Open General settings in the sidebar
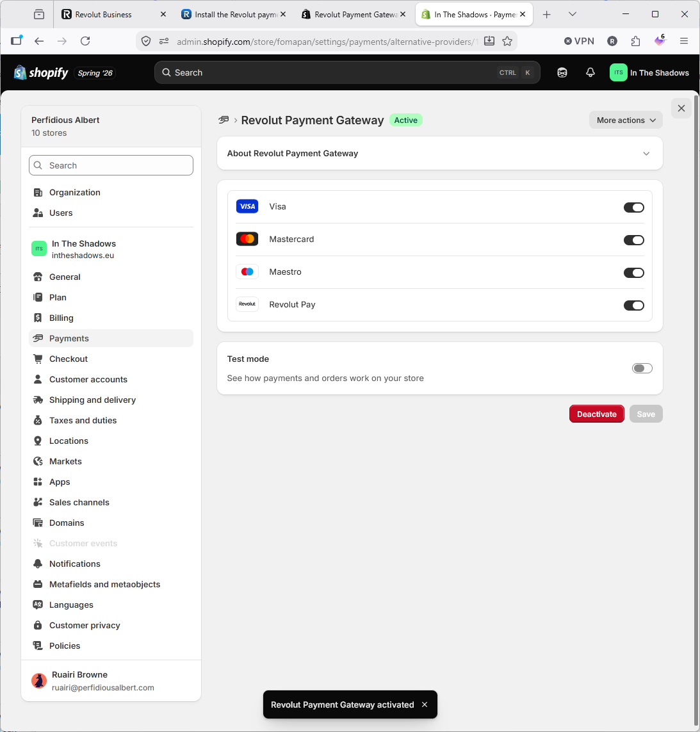Image resolution: width=700 pixels, height=732 pixels. tap(111, 277)
